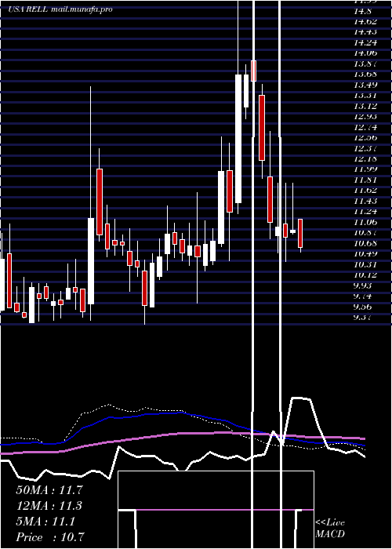Click the 12.37 price axis label
Viewport: 392px width, 549px height.
[x=365, y=148]
